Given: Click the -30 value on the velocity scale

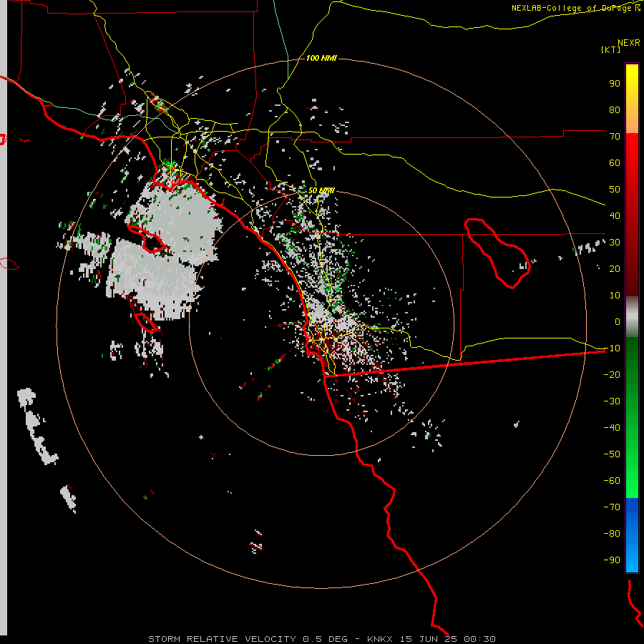Looking at the screenshot, I should [612, 401].
